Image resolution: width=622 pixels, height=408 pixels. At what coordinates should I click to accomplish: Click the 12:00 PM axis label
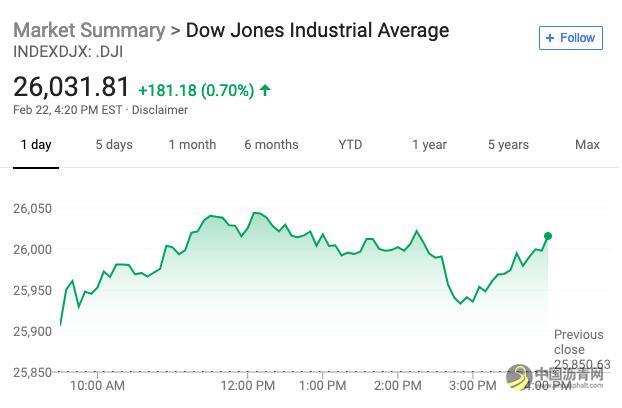[248, 385]
